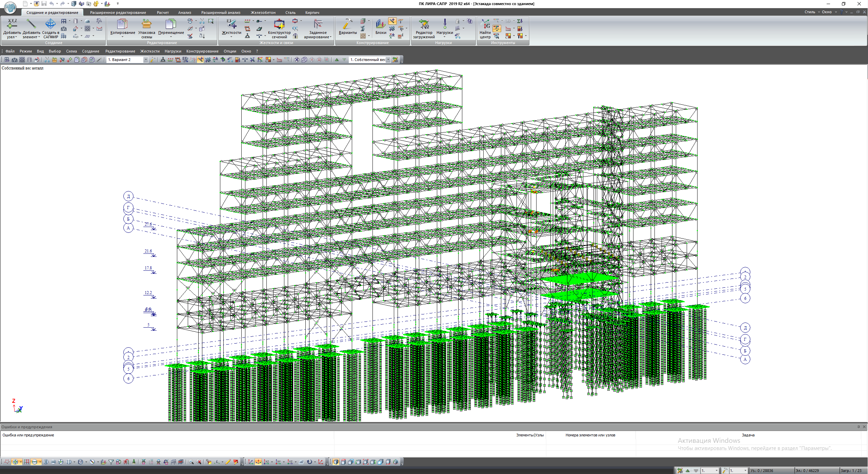Expand the Собственный вес load case dropdown
Image resolution: width=868 pixels, height=474 pixels.
point(388,60)
